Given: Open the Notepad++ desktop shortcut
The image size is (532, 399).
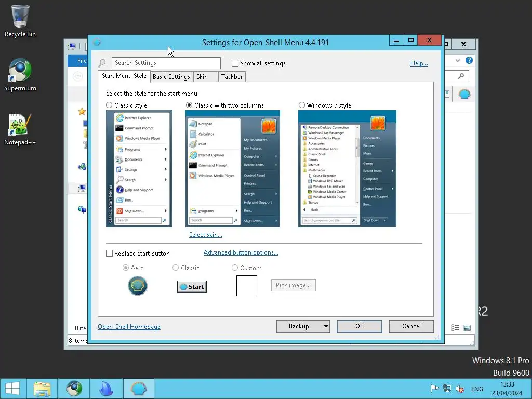Looking at the screenshot, I should [x=20, y=129].
